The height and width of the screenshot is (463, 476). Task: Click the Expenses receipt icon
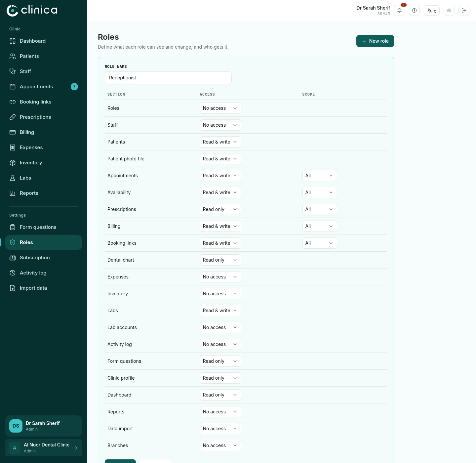[13, 147]
